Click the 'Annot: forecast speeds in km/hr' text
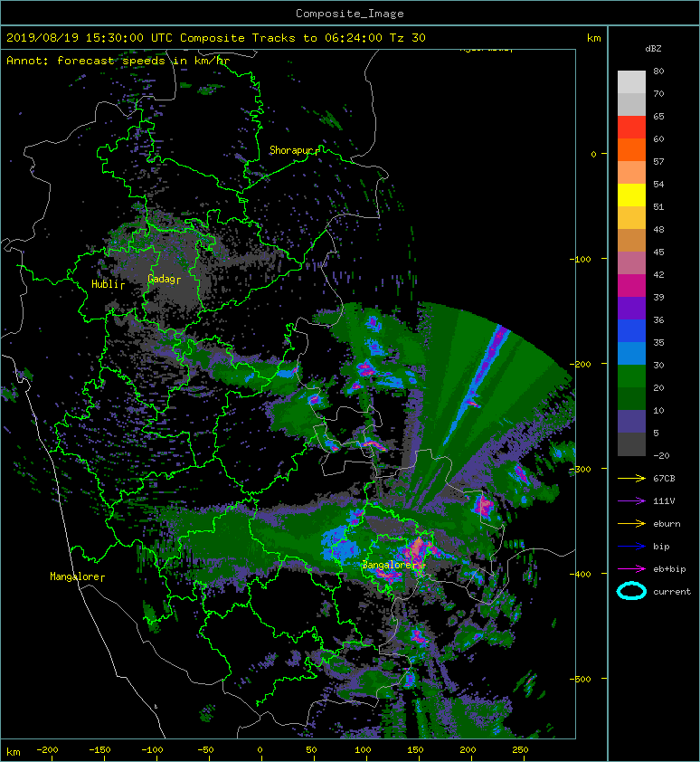Image resolution: width=700 pixels, height=762 pixels. [x=118, y=61]
